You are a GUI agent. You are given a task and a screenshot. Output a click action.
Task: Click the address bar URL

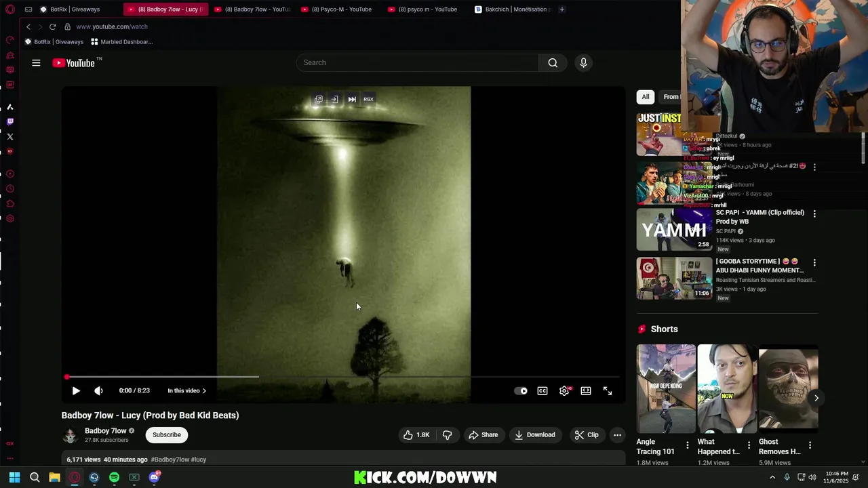point(112,26)
